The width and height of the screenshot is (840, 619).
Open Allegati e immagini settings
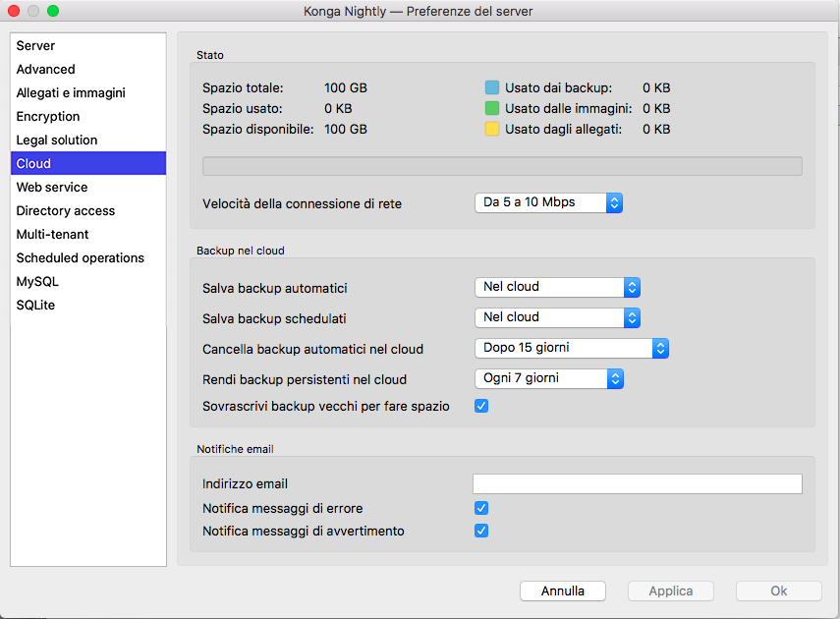[71, 93]
